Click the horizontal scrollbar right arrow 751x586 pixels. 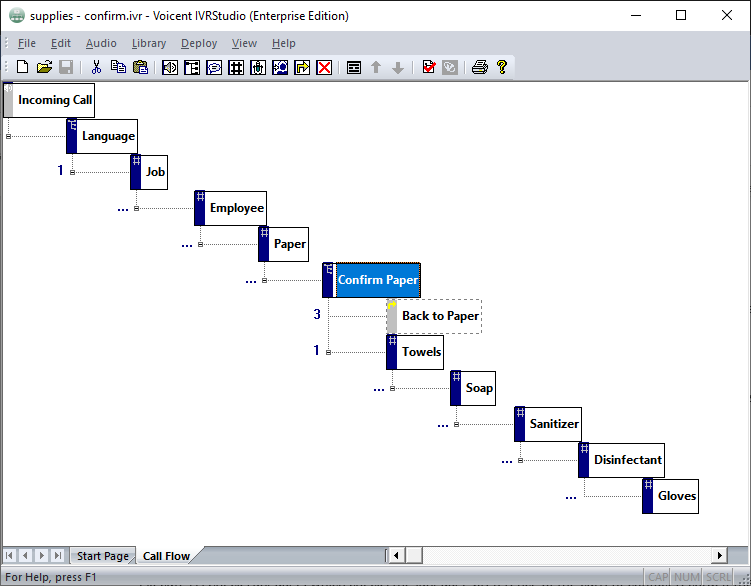719,555
